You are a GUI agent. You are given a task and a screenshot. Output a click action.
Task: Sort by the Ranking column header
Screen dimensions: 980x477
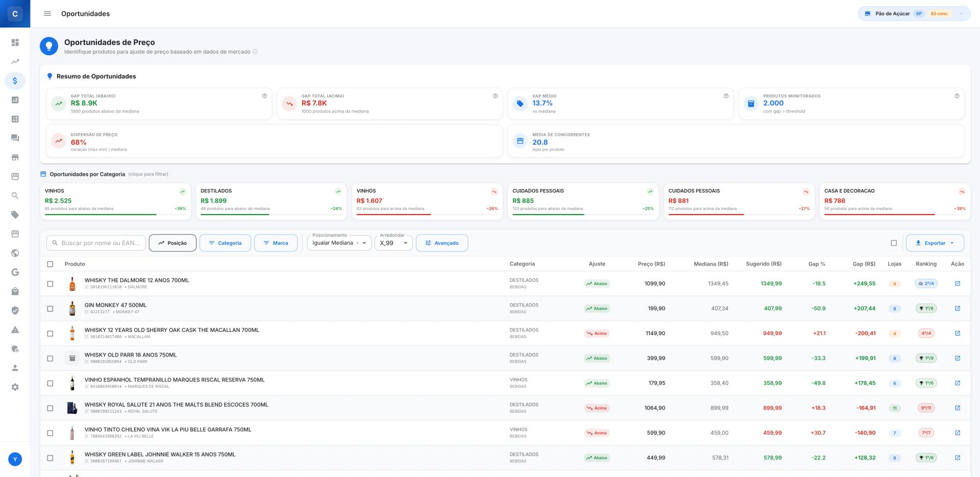(926, 264)
